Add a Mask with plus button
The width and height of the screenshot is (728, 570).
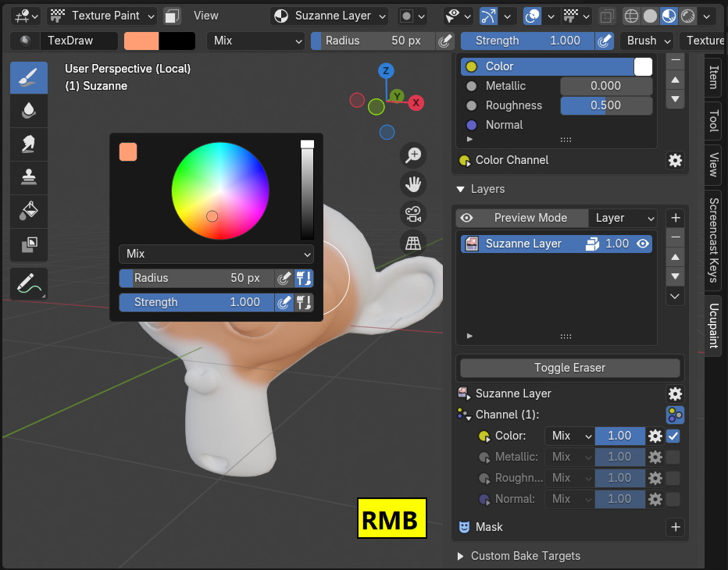pyautogui.click(x=675, y=527)
